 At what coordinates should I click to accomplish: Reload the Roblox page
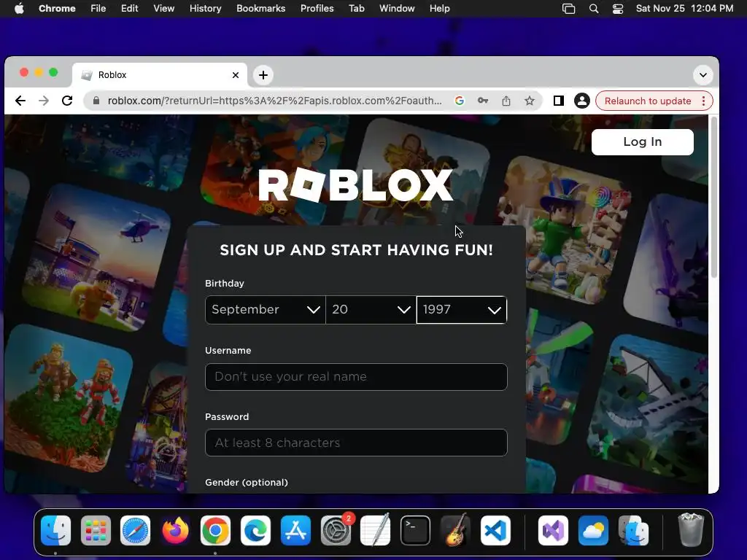click(x=67, y=101)
